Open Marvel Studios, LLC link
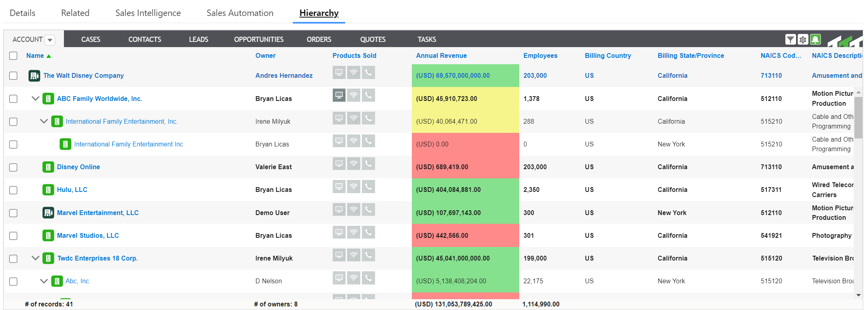Image resolution: width=868 pixels, height=310 pixels. 88,235
